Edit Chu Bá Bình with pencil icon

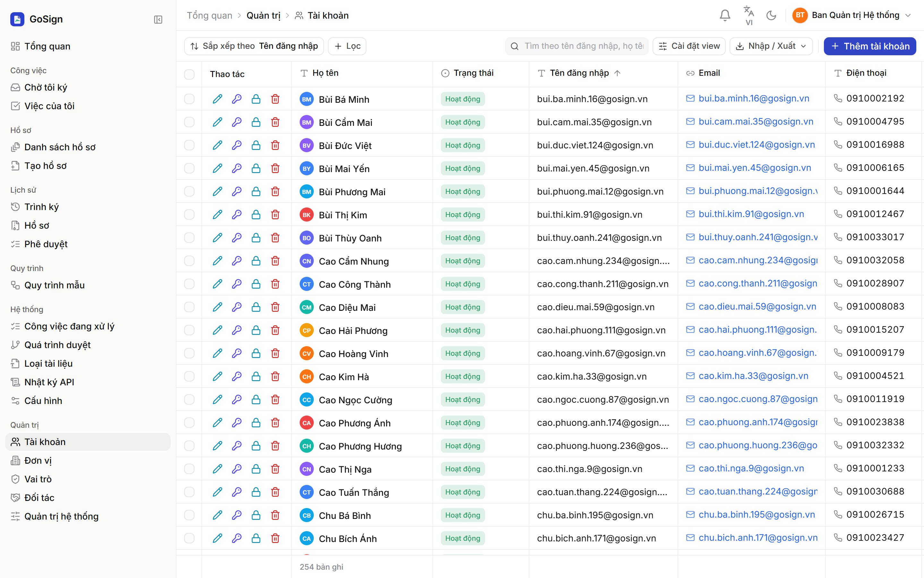point(217,515)
